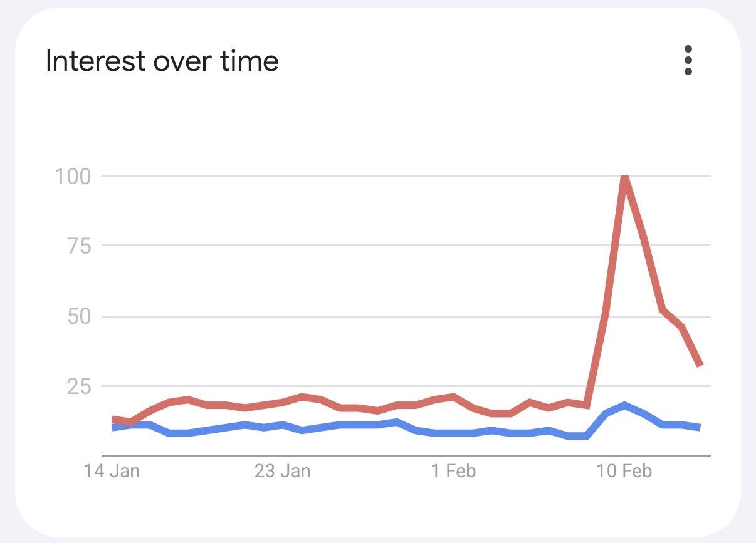Screen dimensions: 756x543
Task: Click the "1 Feb" date label
Action: click(x=453, y=471)
